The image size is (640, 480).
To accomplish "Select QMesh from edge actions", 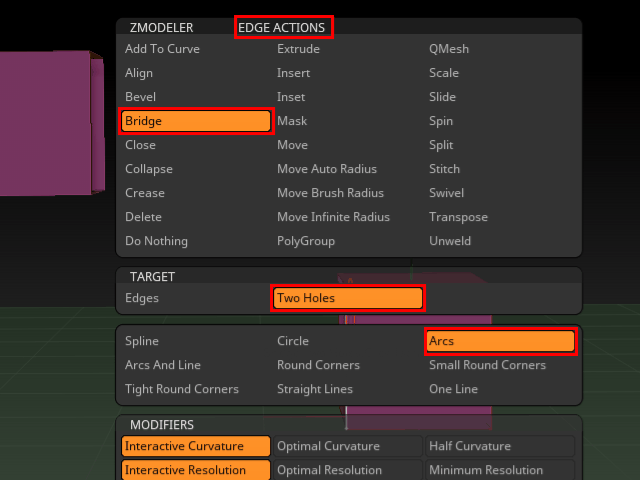I will coord(449,49).
